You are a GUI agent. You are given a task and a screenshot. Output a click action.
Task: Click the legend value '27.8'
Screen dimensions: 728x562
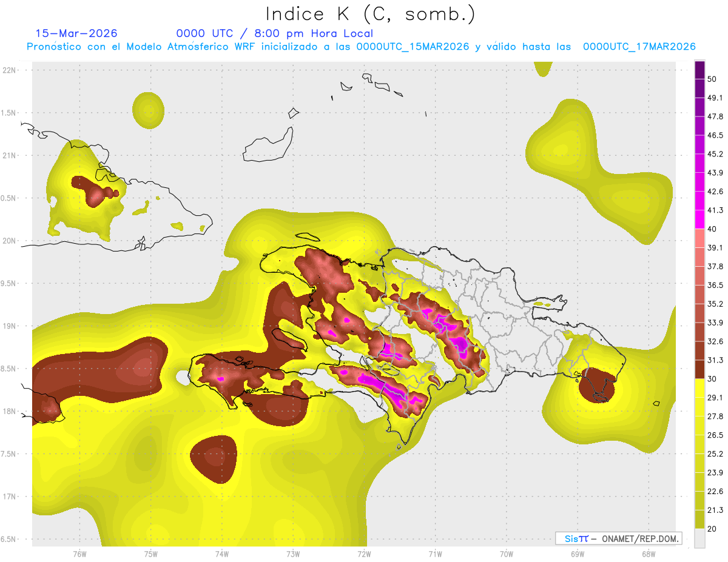click(x=715, y=416)
